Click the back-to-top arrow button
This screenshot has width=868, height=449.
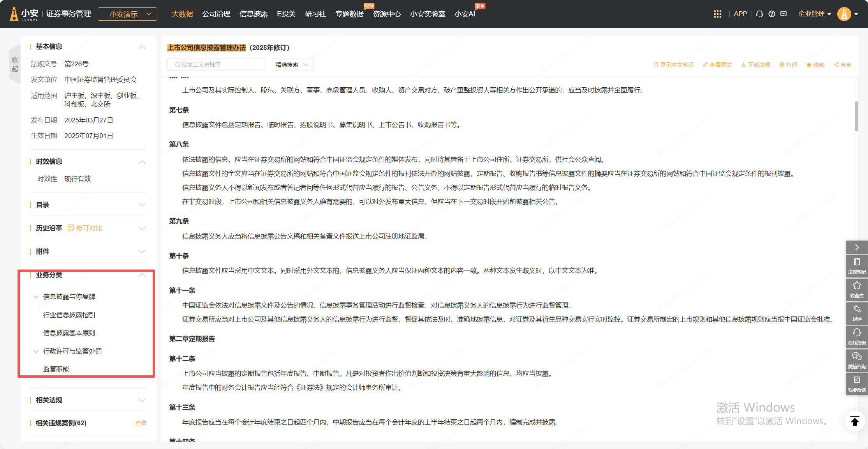tap(855, 421)
